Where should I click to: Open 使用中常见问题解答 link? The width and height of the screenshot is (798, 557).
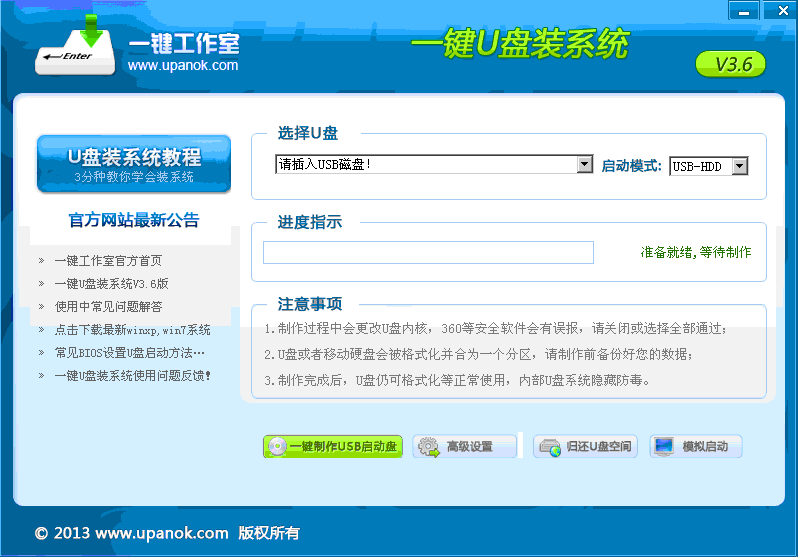click(x=108, y=307)
